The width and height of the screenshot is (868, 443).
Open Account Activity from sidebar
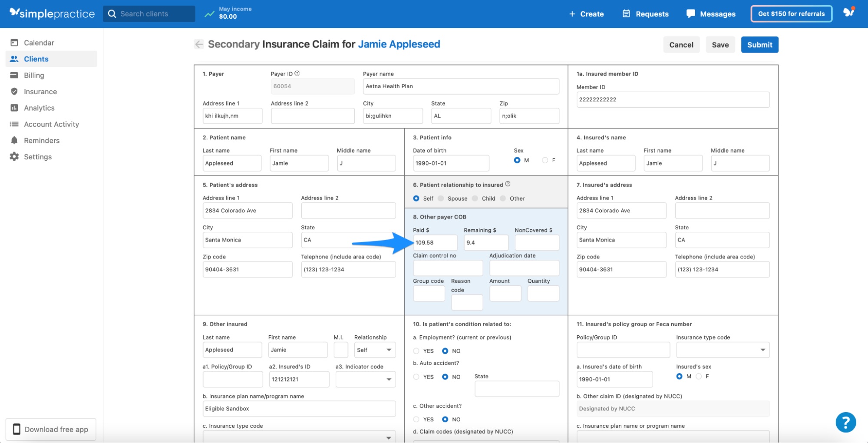[51, 124]
